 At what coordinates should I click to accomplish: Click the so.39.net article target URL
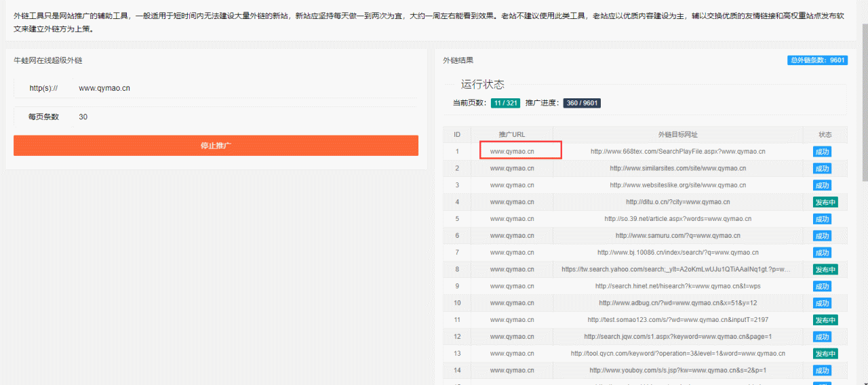pyautogui.click(x=677, y=219)
